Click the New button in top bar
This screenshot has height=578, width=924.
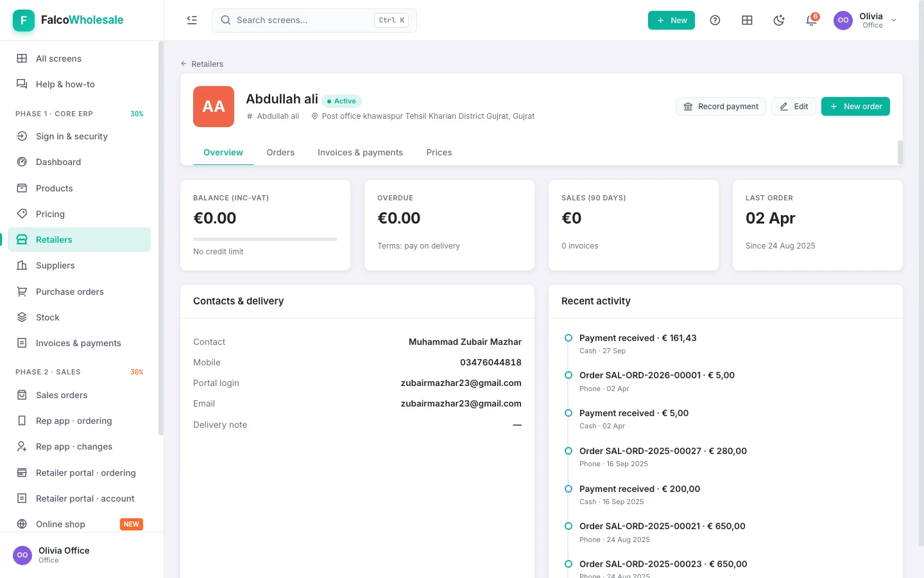pyautogui.click(x=671, y=20)
